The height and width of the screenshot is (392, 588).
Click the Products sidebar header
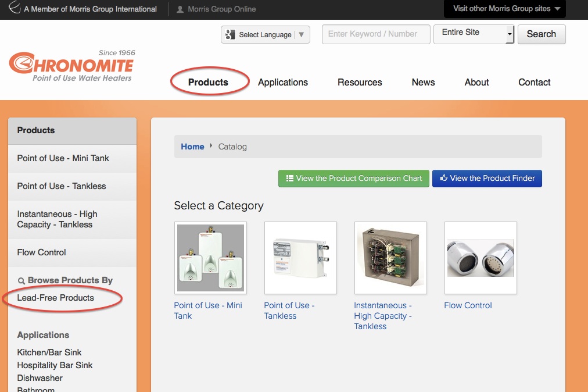tap(73, 131)
